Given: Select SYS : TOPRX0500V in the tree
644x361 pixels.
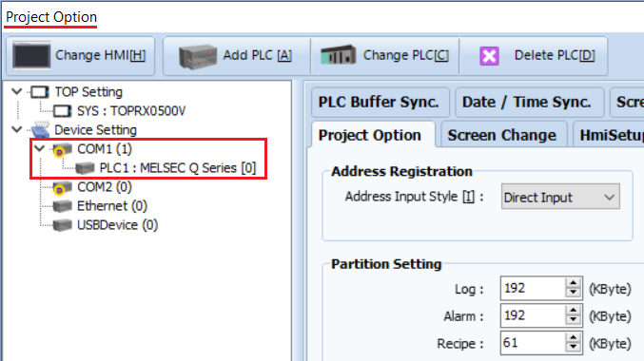Looking at the screenshot, I should click(x=131, y=111).
